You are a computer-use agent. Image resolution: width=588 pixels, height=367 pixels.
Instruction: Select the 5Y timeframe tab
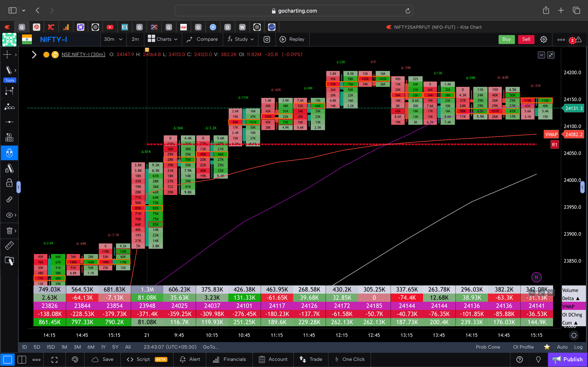(115, 347)
